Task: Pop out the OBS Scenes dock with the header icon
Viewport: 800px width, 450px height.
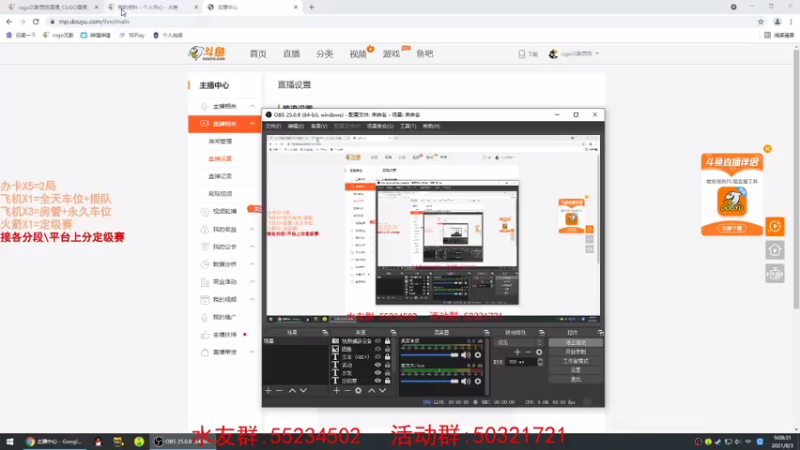Action: [x=325, y=333]
